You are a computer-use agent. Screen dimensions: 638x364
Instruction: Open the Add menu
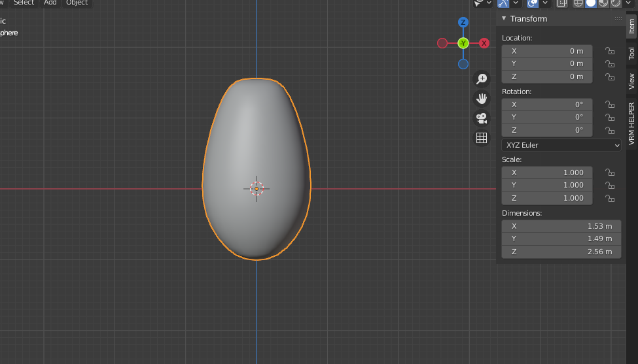click(50, 3)
